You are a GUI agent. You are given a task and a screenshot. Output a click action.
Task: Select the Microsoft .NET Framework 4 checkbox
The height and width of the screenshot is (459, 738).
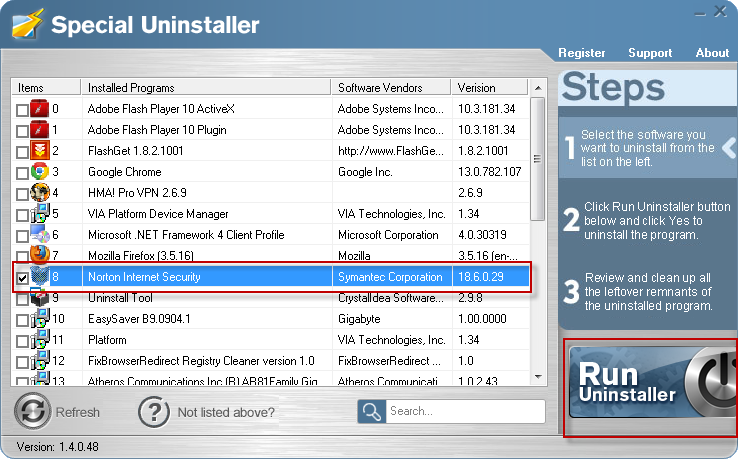pyautogui.click(x=22, y=236)
